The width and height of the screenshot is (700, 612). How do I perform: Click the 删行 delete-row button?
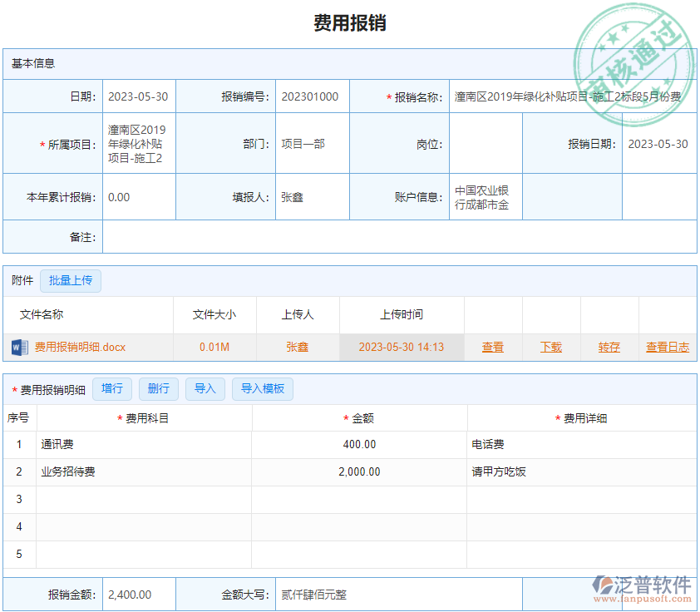pyautogui.click(x=159, y=388)
